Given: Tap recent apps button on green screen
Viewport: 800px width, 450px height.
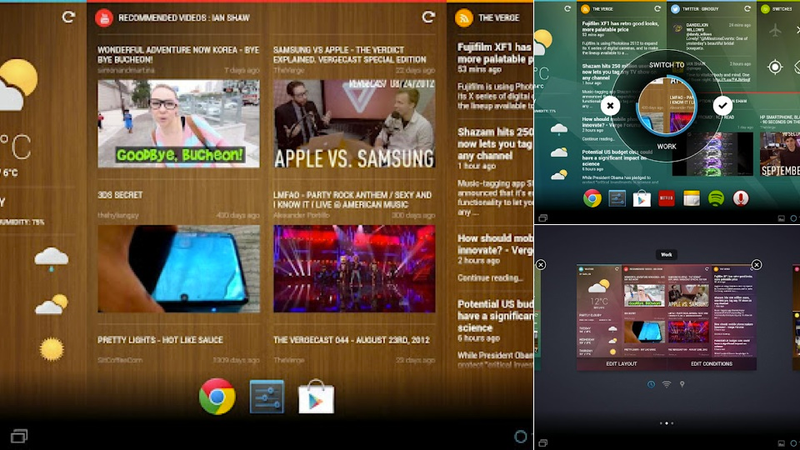Looking at the screenshot, I should coord(543,218).
